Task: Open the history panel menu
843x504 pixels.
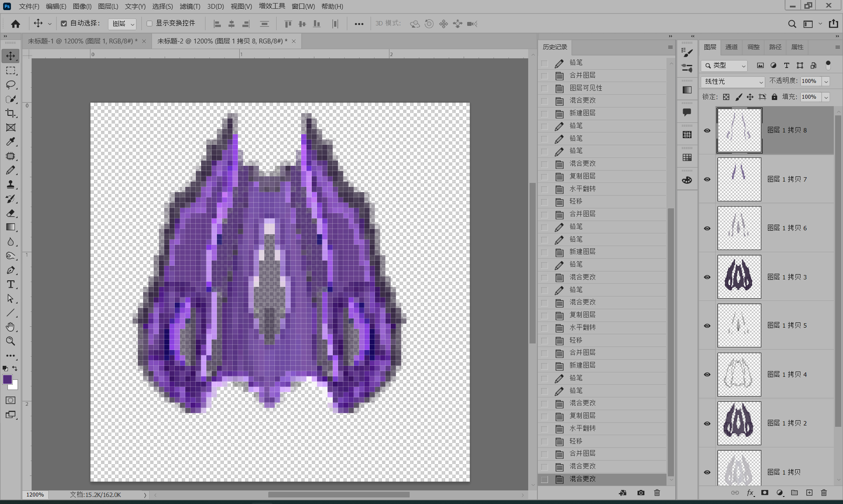Action: [670, 47]
